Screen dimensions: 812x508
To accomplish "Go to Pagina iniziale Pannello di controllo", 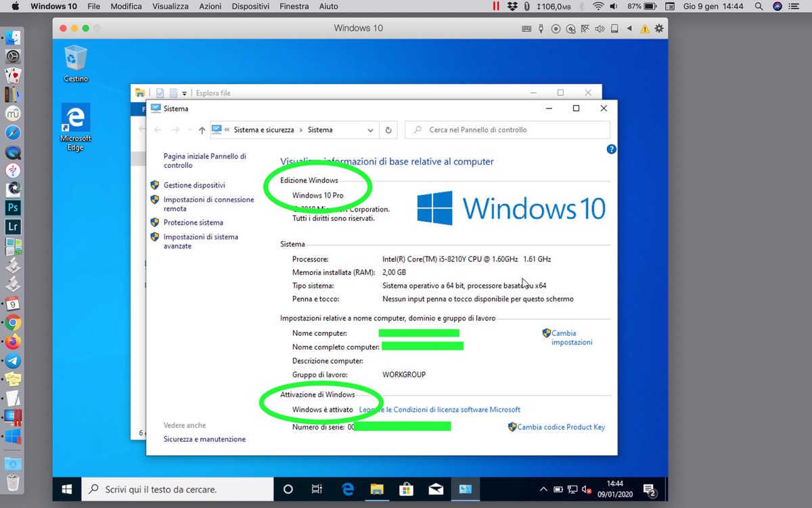I will pos(204,161).
